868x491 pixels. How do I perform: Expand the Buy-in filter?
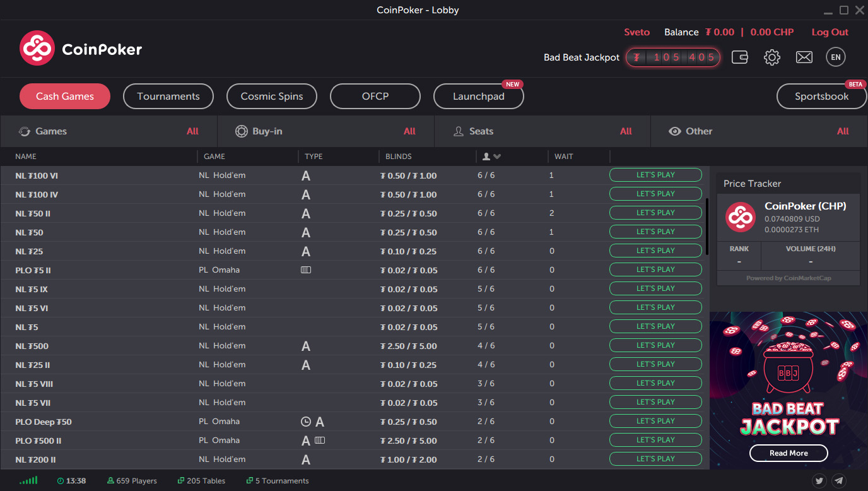click(x=325, y=131)
